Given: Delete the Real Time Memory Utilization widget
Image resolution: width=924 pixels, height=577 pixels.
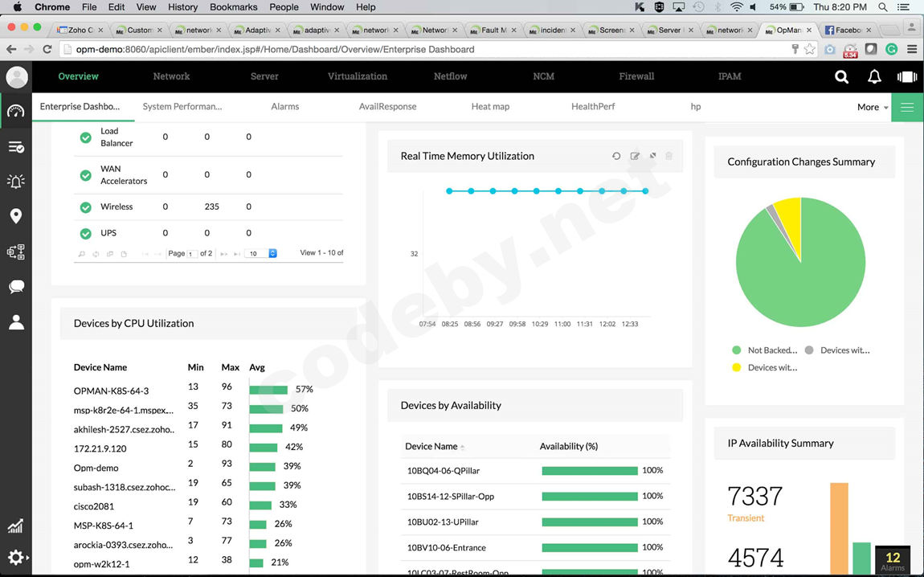Looking at the screenshot, I should (668, 156).
